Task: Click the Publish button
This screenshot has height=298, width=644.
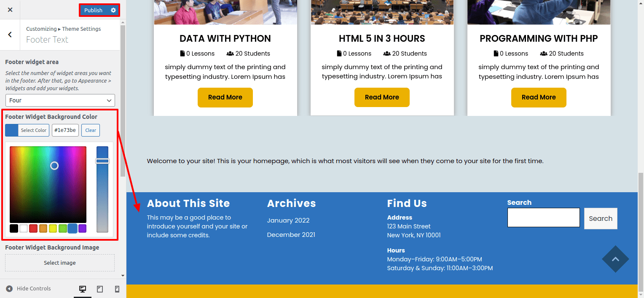Action: (93, 10)
